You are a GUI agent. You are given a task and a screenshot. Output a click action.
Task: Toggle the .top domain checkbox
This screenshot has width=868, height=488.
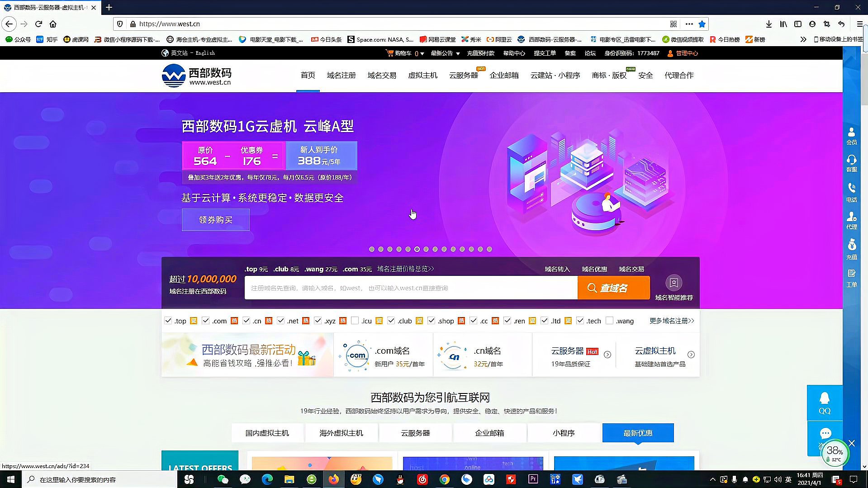[168, 321]
